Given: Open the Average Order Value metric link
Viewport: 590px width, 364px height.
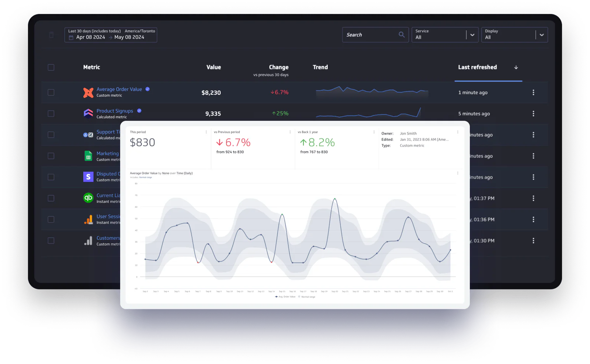Looking at the screenshot, I should click(x=119, y=89).
